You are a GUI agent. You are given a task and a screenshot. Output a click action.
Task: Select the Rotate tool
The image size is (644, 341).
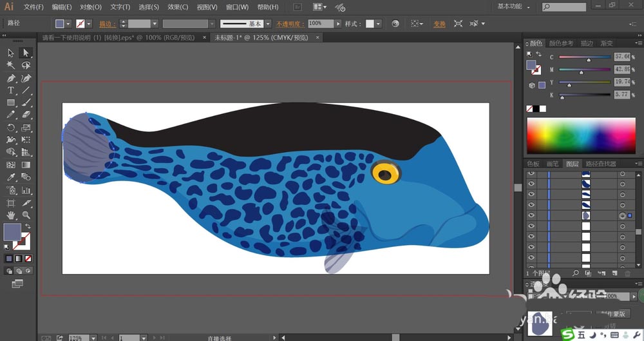click(x=11, y=128)
